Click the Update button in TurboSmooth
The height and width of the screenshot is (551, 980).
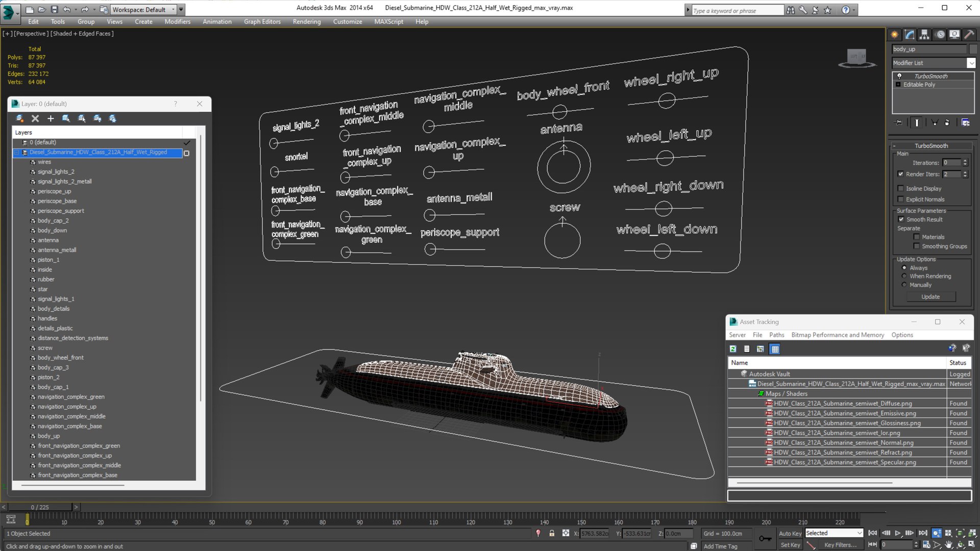[x=930, y=297]
